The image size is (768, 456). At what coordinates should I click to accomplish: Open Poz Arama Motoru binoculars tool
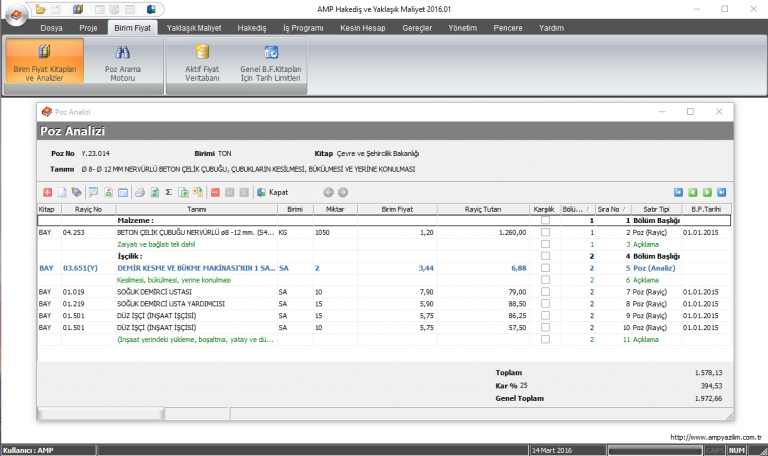tap(124, 66)
